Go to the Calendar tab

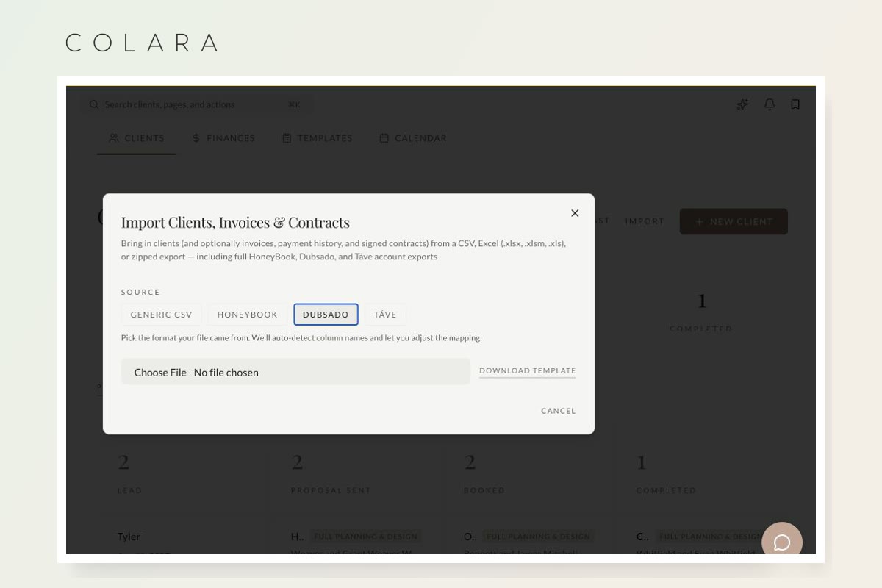tap(413, 138)
